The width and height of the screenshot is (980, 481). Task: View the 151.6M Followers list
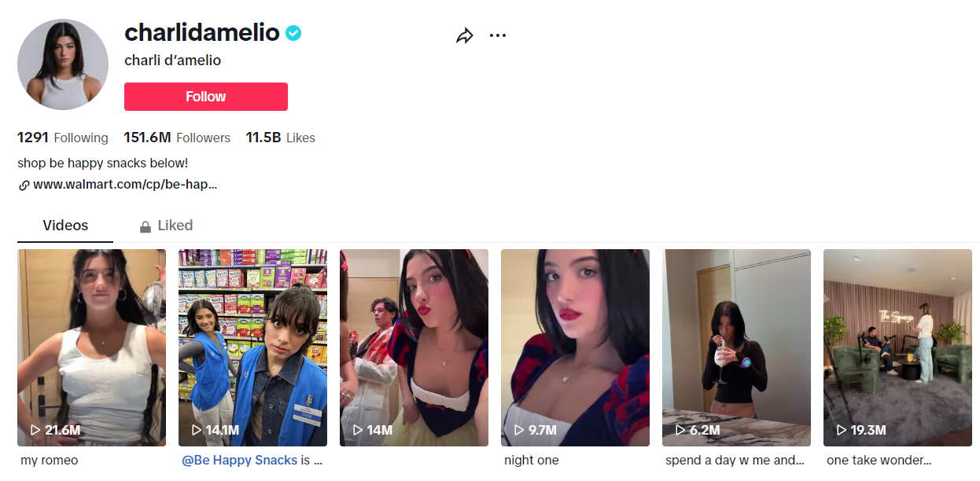click(x=177, y=138)
